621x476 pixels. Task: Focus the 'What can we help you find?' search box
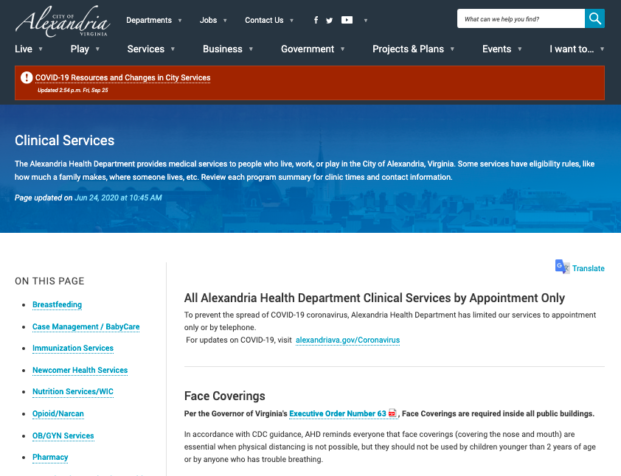(520, 18)
